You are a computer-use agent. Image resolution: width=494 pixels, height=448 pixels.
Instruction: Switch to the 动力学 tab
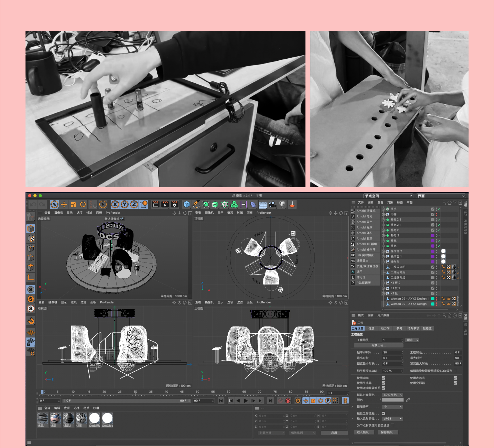pos(385,328)
